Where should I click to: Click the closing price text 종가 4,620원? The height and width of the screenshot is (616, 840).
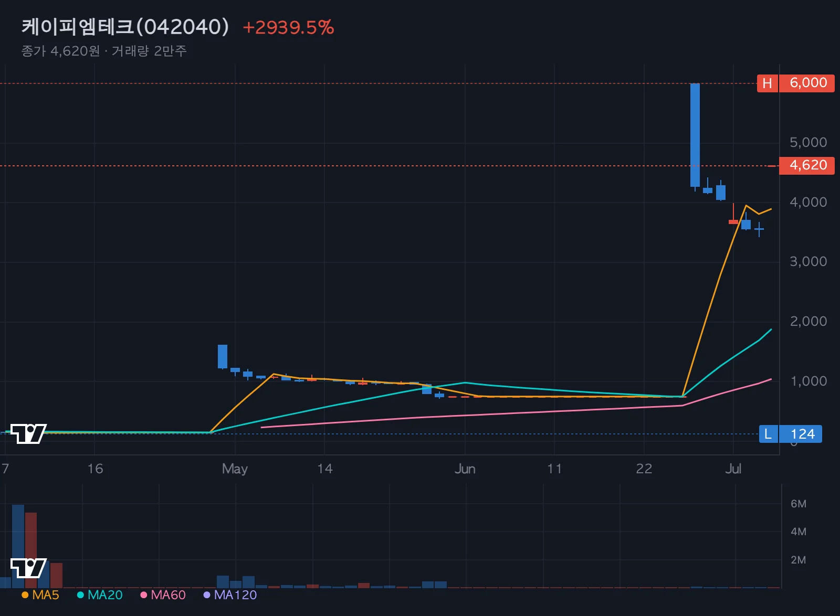click(60, 51)
